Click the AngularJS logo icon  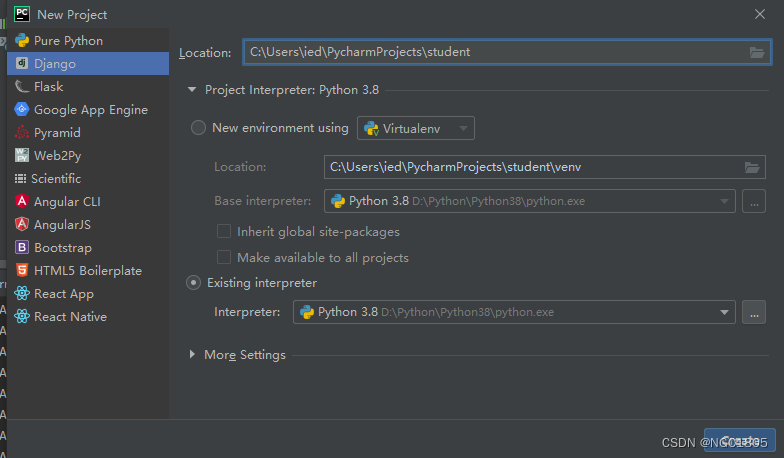(22, 224)
